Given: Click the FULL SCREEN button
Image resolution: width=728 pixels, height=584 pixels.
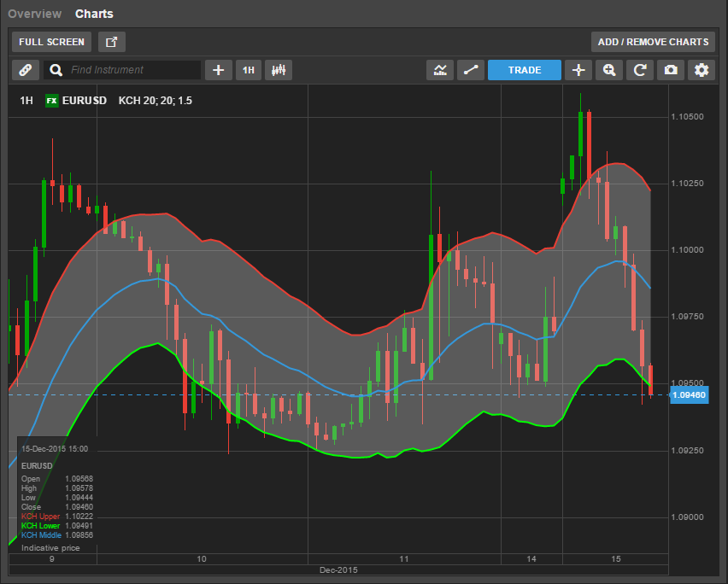Looking at the screenshot, I should click(51, 42).
